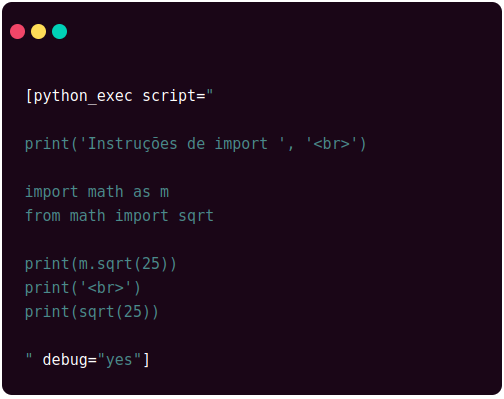Click the yellow window dot

pos(38,32)
